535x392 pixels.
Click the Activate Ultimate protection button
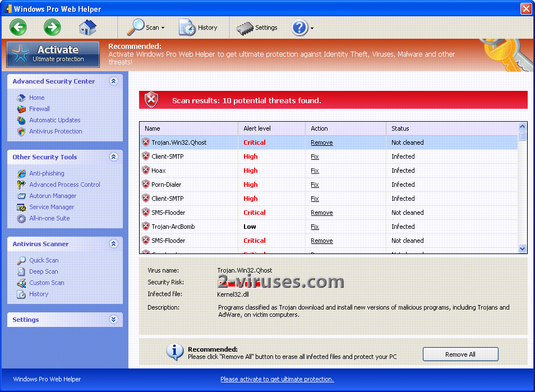point(53,54)
